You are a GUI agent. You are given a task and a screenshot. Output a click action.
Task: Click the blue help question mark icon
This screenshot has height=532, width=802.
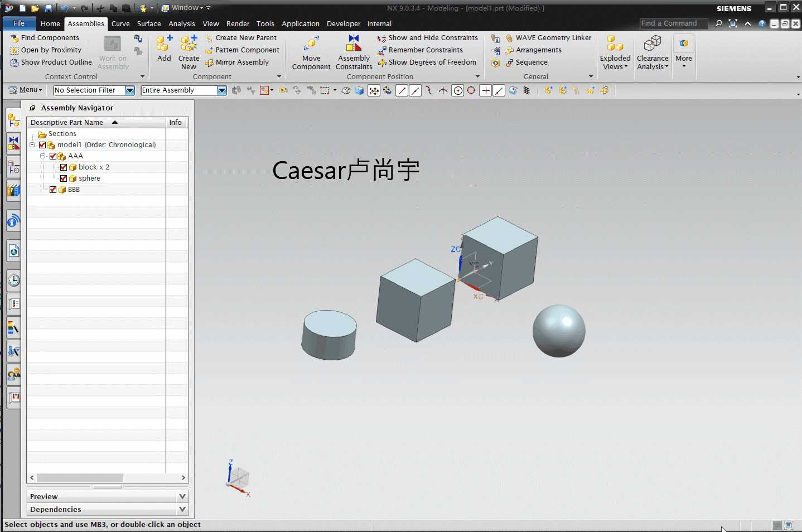pos(761,23)
